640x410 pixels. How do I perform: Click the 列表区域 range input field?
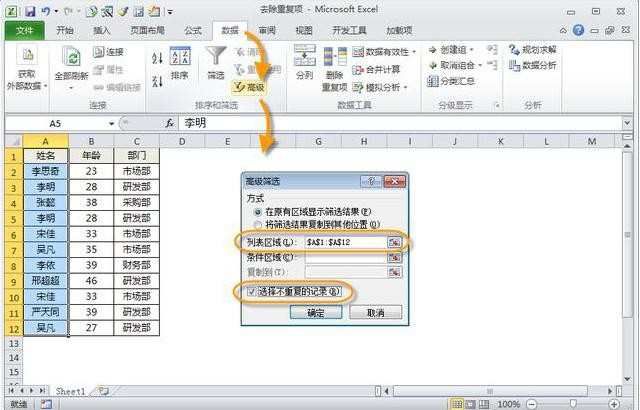click(345, 242)
